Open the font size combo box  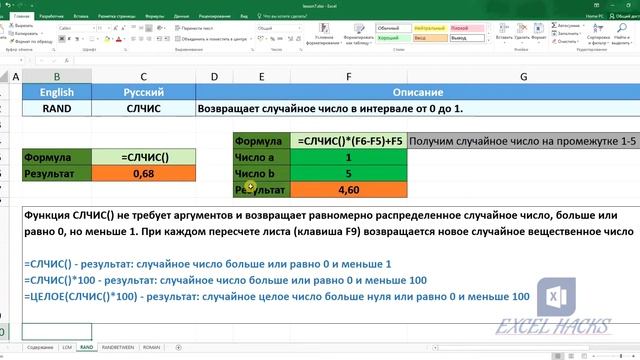[103, 28]
